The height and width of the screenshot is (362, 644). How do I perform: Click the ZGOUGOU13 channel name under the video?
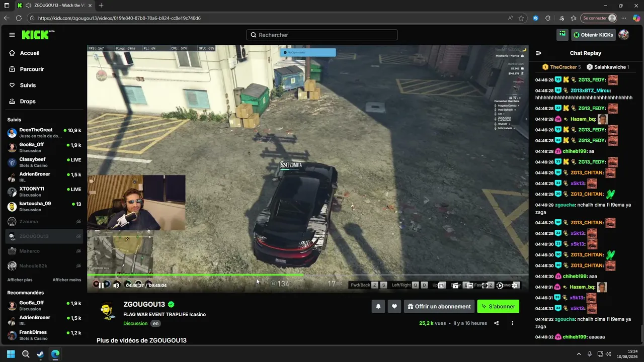[x=144, y=305]
